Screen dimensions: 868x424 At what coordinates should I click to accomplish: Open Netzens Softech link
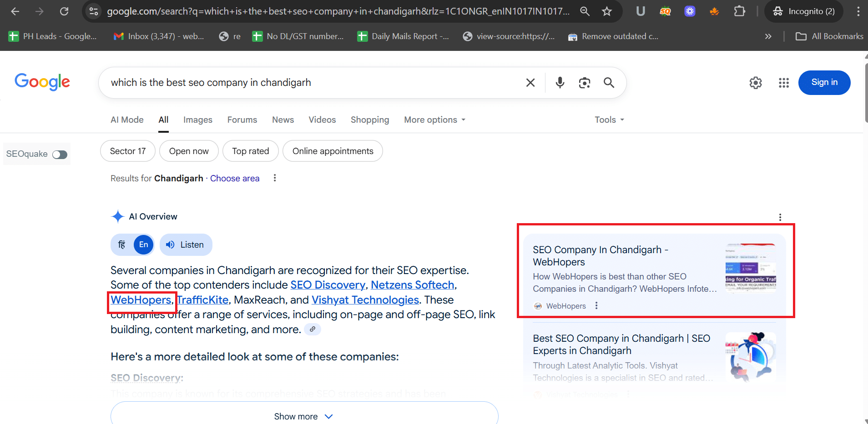click(x=413, y=285)
